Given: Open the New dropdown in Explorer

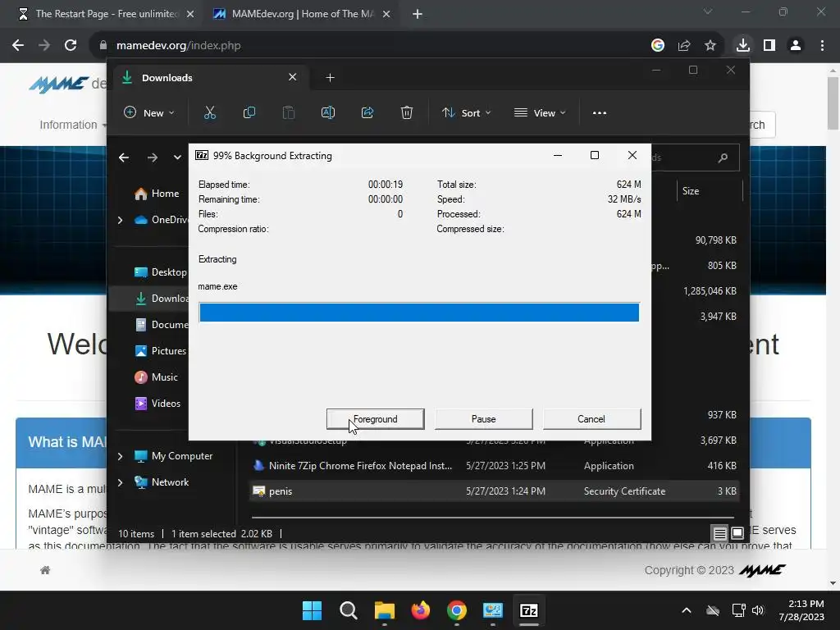Looking at the screenshot, I should coord(149,113).
